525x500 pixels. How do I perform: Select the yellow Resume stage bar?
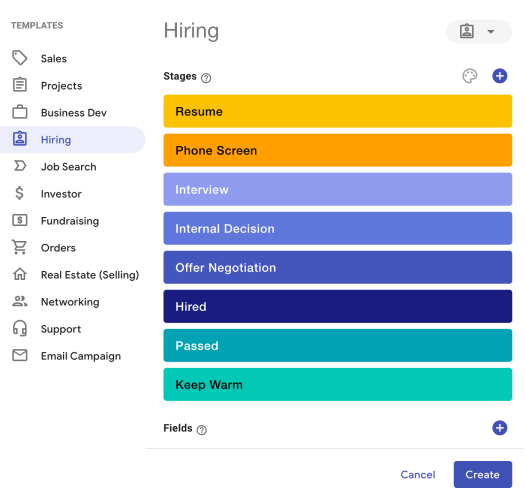(x=338, y=111)
